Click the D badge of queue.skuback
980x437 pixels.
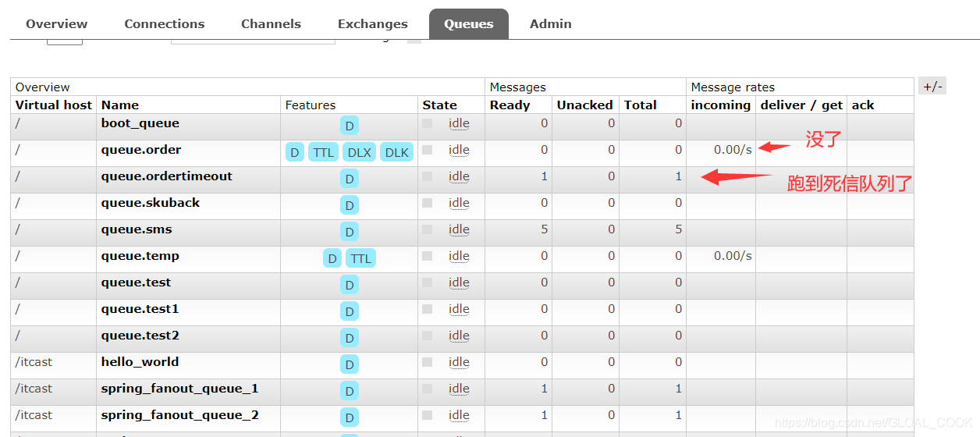pos(350,206)
